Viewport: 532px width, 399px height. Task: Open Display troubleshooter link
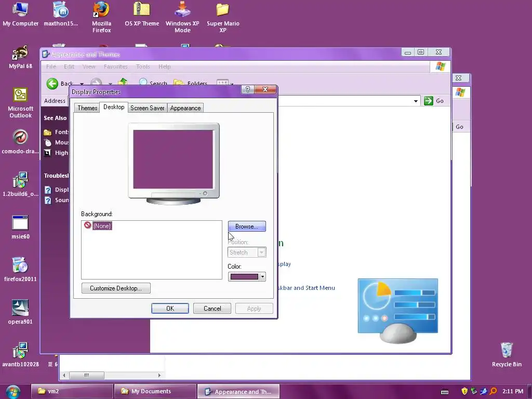point(57,190)
